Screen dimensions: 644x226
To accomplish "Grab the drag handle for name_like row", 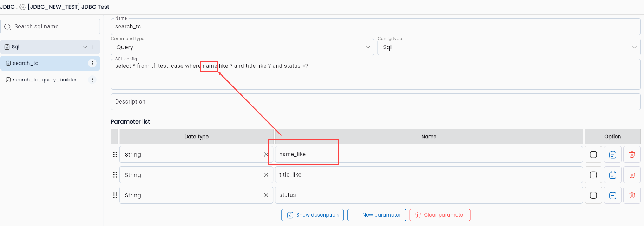I will 115,154.
